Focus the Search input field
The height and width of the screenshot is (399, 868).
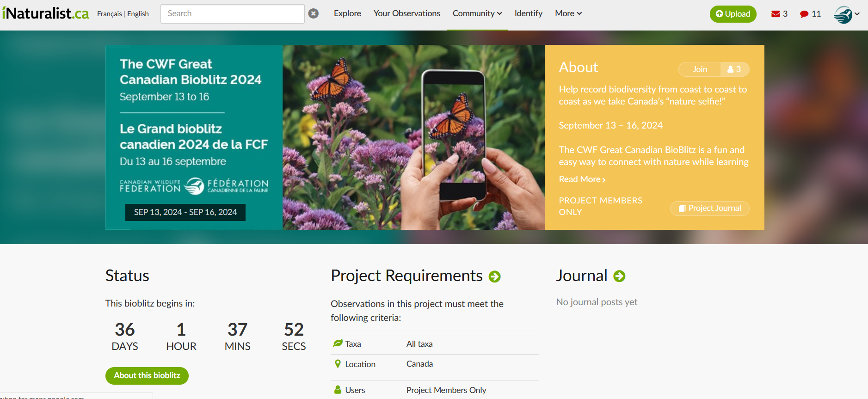pos(232,13)
